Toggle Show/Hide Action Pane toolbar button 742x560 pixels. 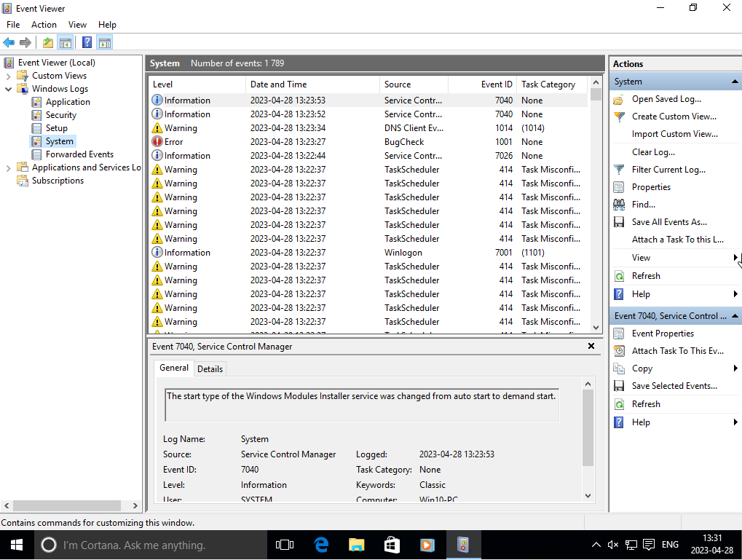[x=104, y=43]
